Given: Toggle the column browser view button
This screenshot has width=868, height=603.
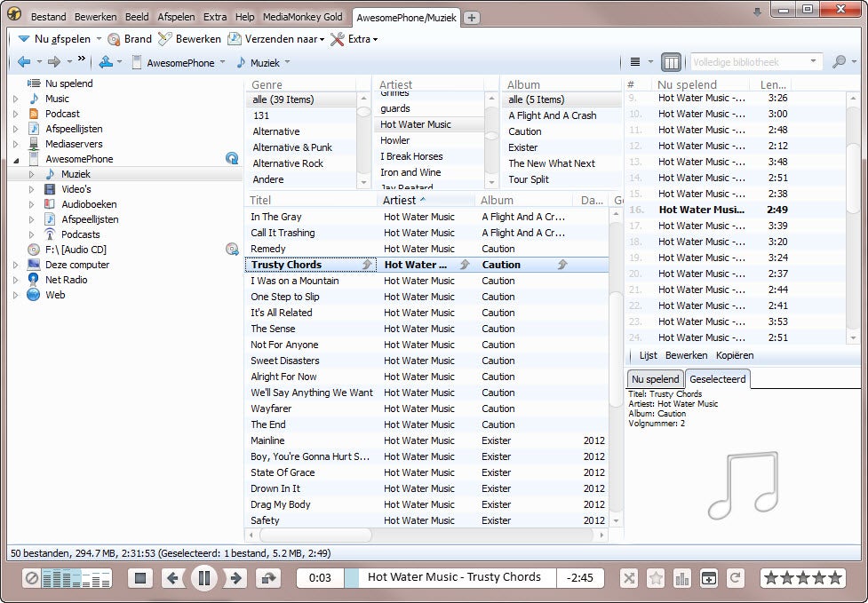Looking at the screenshot, I should [x=672, y=62].
